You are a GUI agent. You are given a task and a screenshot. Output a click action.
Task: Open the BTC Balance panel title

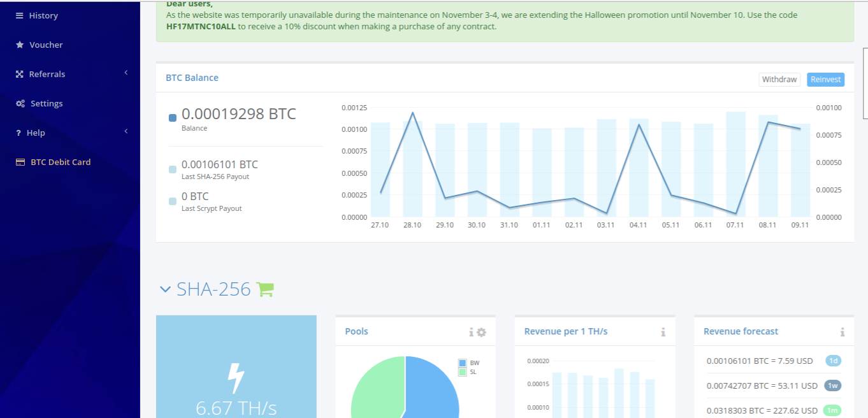tap(192, 78)
